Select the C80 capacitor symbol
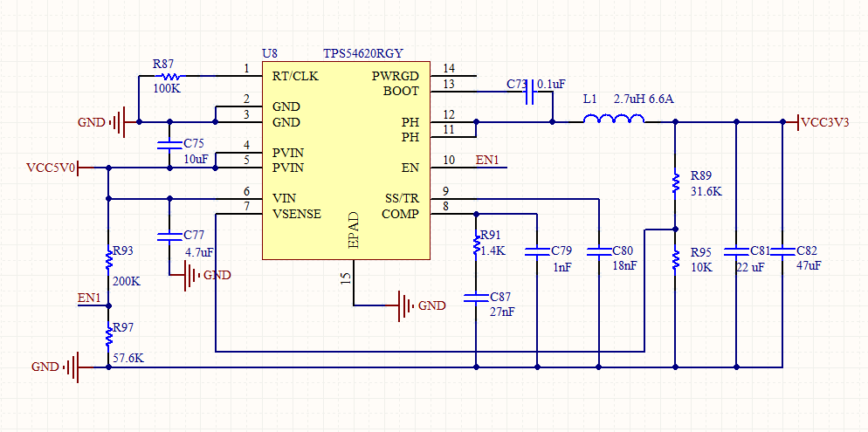The height and width of the screenshot is (432, 868). point(598,251)
